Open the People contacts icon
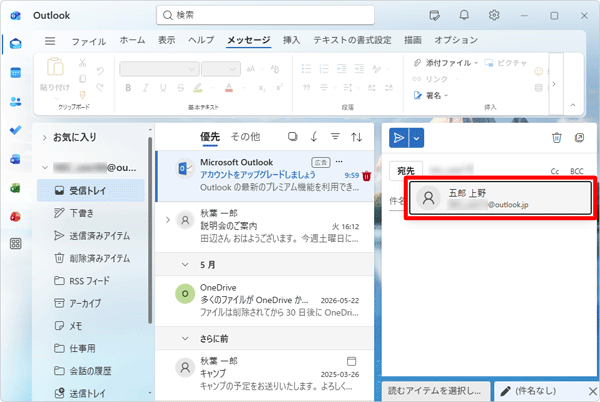This screenshot has width=600, height=402. click(15, 101)
